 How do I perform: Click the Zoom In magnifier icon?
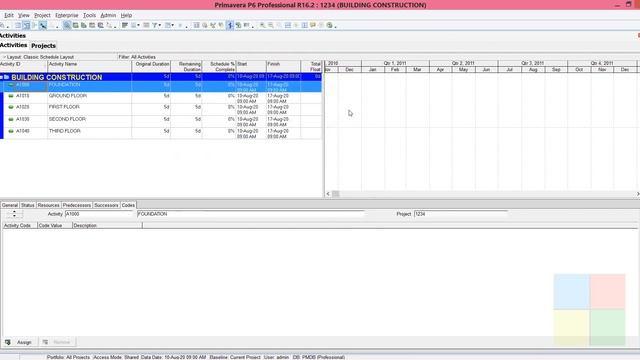[x=262, y=25]
